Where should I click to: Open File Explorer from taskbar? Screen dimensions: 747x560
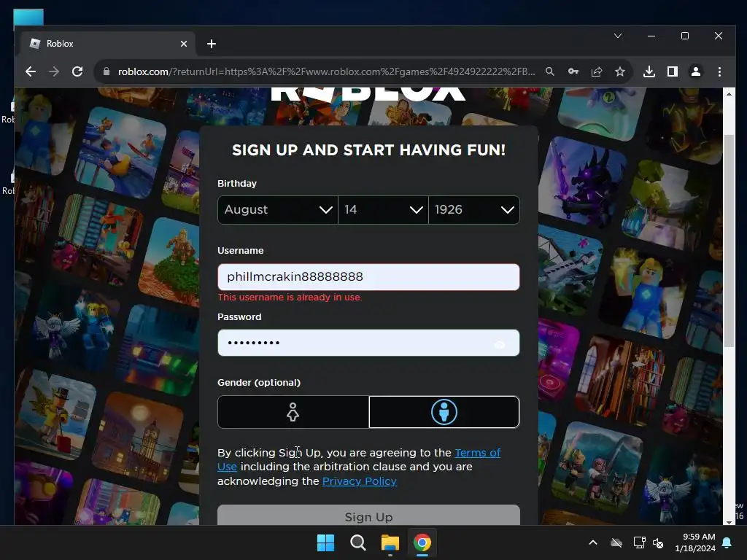click(x=390, y=542)
